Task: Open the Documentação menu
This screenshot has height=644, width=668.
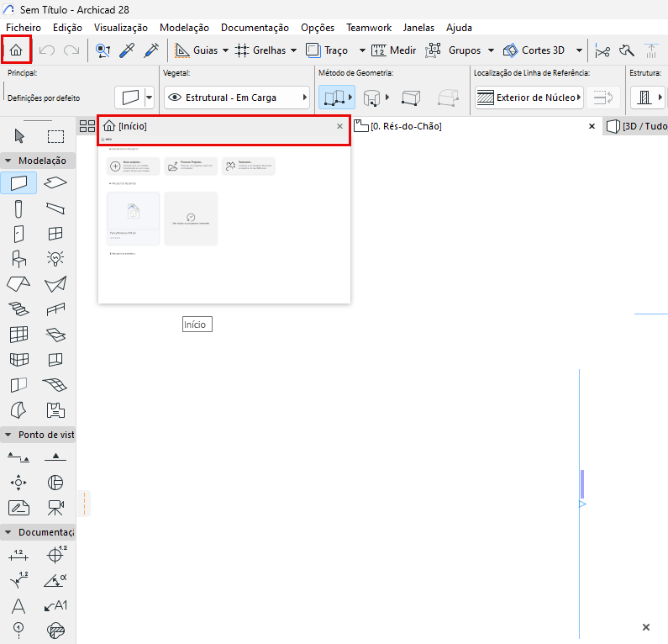Action: pyautogui.click(x=255, y=28)
